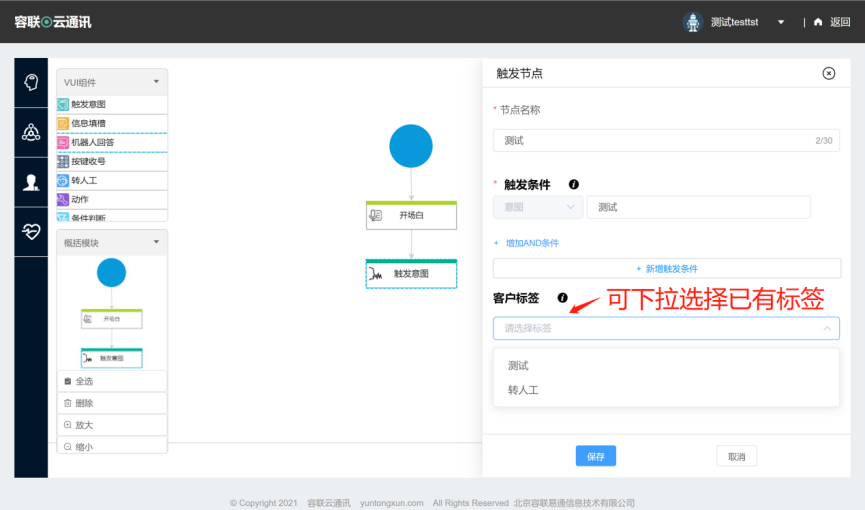The height and width of the screenshot is (510, 865).
Task: Click 增加AND条件 link
Action: pyautogui.click(x=526, y=243)
